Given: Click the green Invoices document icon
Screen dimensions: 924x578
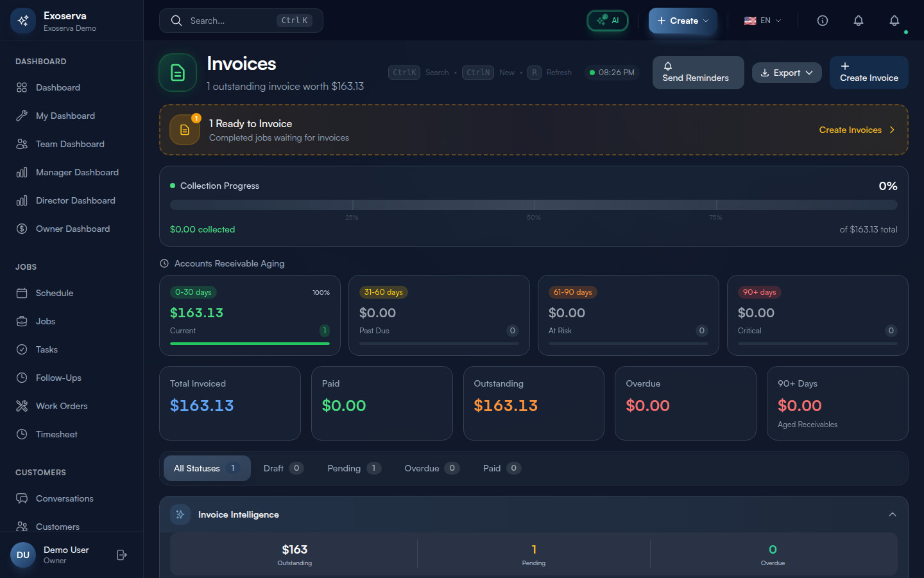Looking at the screenshot, I should (x=178, y=73).
